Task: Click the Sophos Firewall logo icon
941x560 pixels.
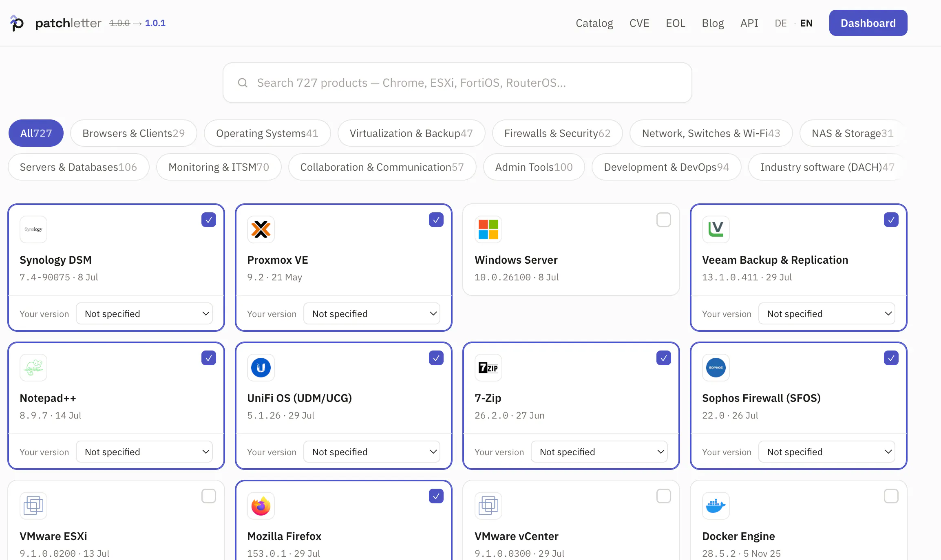Action: (716, 368)
